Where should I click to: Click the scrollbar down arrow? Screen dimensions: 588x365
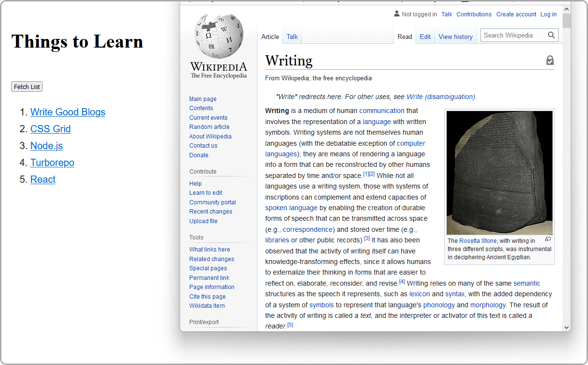(567, 327)
